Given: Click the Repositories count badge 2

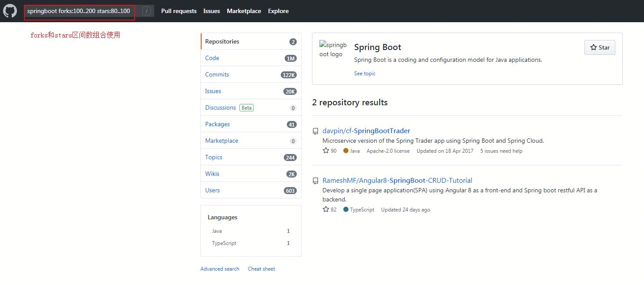Looking at the screenshot, I should click(x=293, y=42).
